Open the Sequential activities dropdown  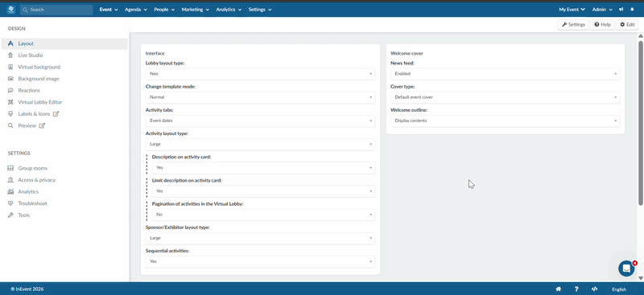(260, 261)
